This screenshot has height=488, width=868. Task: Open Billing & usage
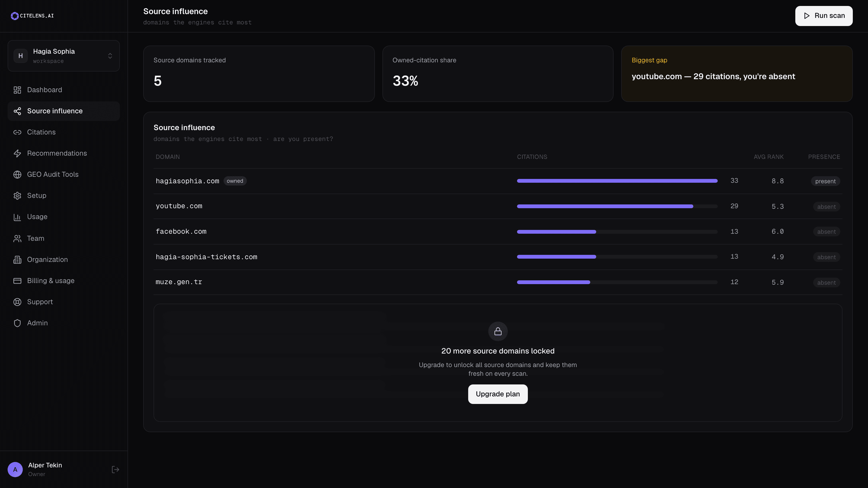click(x=64, y=281)
